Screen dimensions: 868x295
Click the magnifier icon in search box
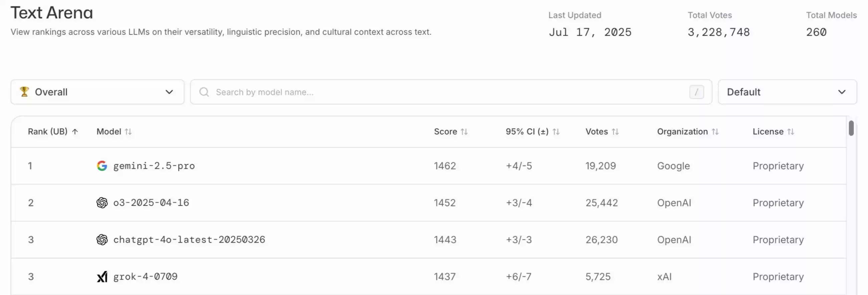point(204,92)
